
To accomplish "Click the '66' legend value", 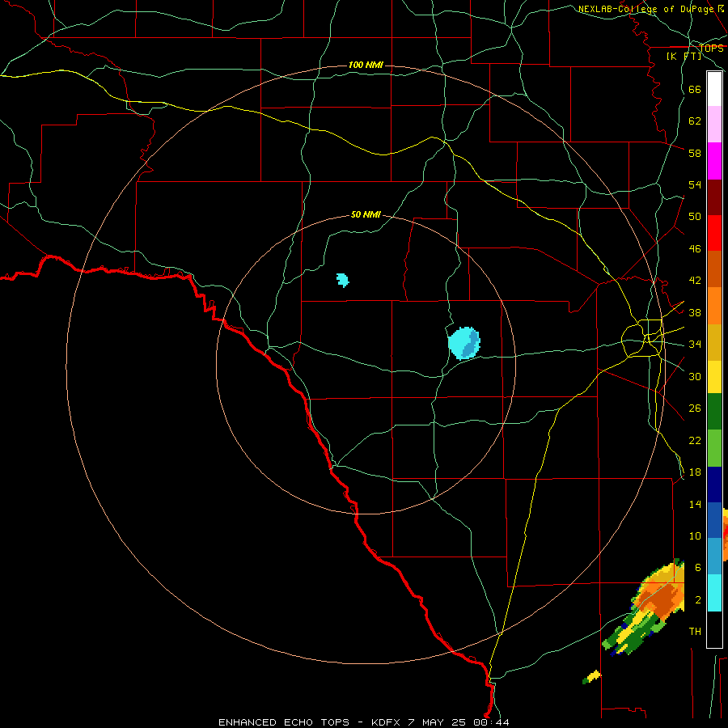I will [x=695, y=89].
